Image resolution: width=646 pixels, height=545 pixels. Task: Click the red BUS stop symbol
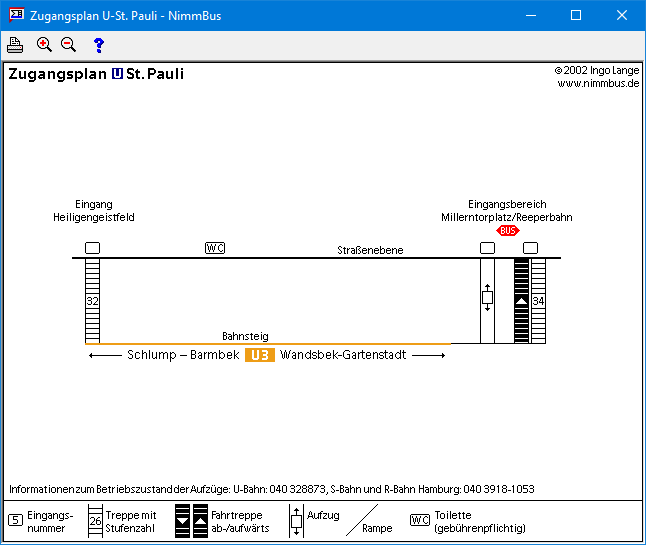point(508,230)
